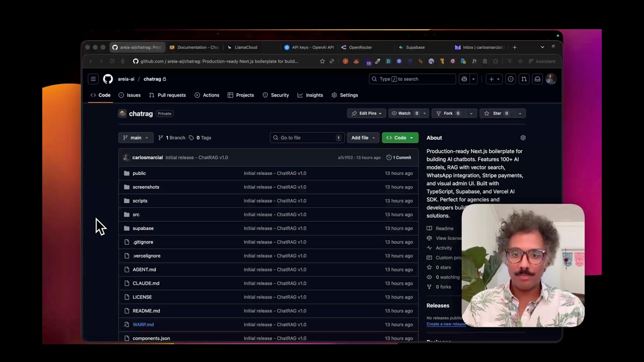Open the README.md file
Screen dimensions: 644x362
pyautogui.click(x=146, y=311)
